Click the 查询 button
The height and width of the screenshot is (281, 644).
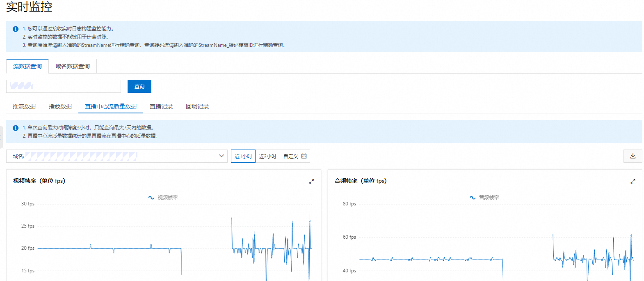click(x=139, y=86)
